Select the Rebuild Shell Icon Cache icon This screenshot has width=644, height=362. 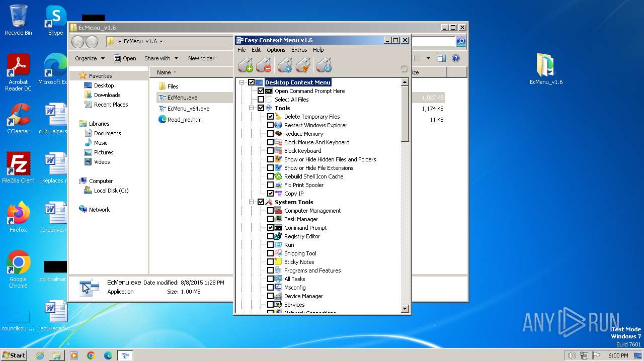[278, 176]
